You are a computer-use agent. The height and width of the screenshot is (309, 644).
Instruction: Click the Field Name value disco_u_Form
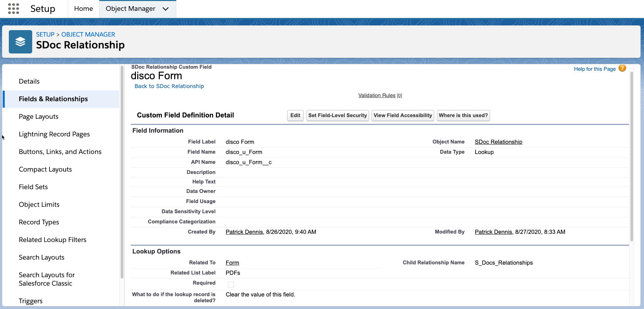point(244,152)
